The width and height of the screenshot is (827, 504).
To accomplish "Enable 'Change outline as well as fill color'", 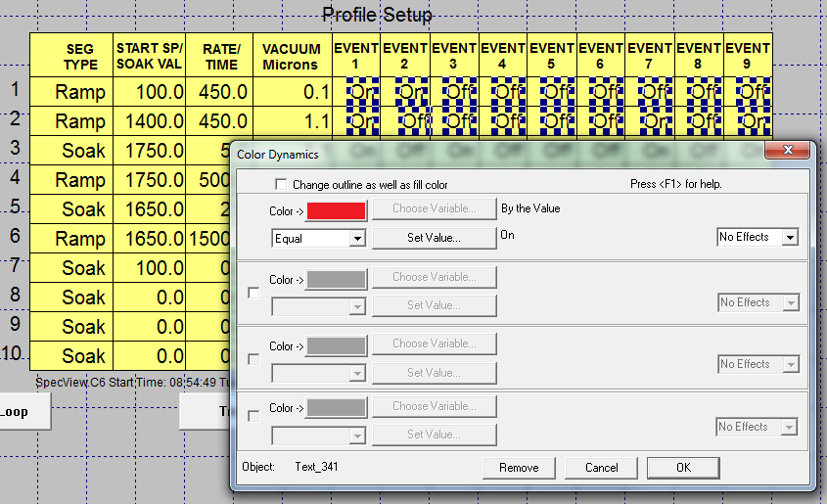I will coord(282,185).
